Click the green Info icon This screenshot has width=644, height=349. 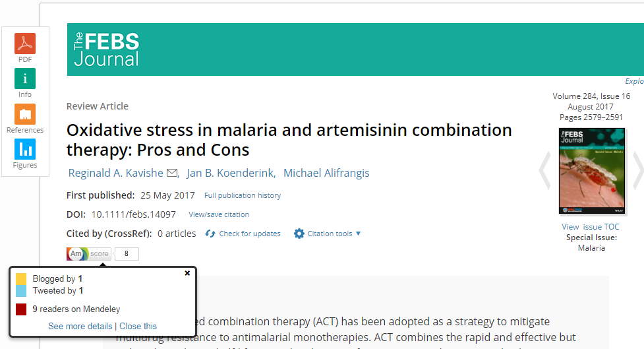coord(25,79)
